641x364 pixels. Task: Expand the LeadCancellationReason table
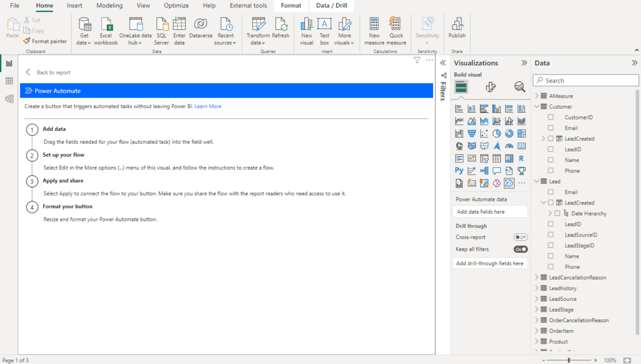coord(536,278)
